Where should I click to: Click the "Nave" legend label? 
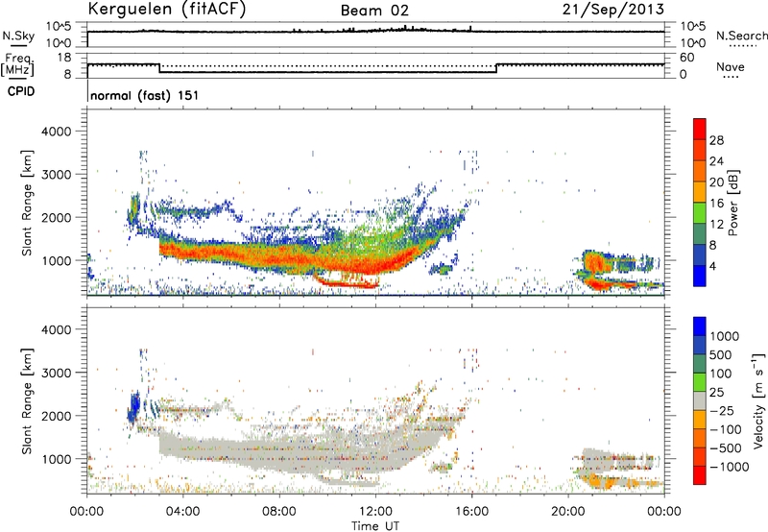[730, 66]
